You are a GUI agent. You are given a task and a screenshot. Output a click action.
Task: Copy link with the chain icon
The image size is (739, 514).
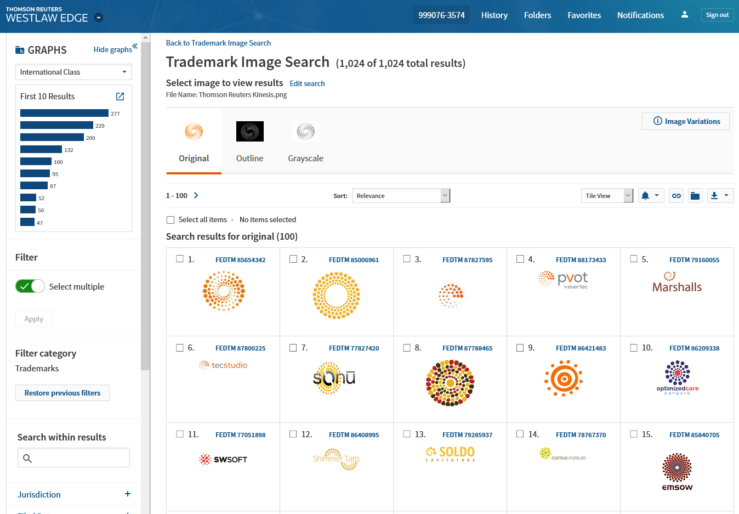click(676, 196)
